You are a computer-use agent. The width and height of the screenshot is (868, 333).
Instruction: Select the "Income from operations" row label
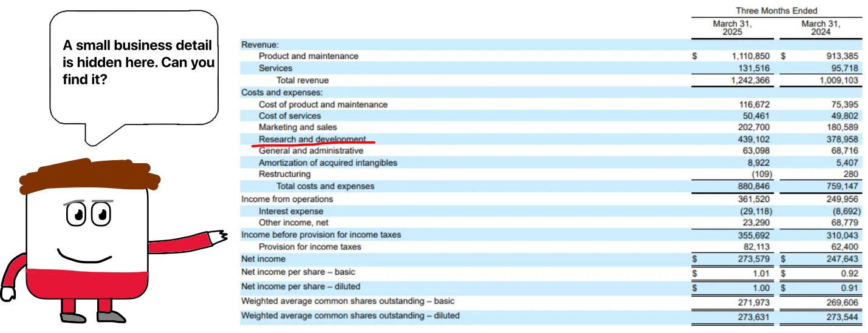tap(287, 199)
